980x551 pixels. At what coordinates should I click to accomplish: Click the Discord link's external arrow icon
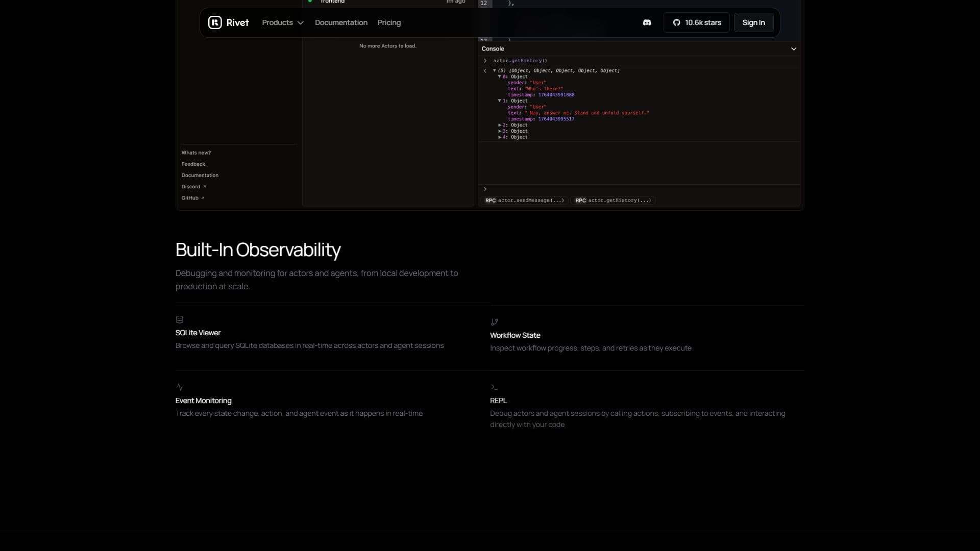point(204,187)
